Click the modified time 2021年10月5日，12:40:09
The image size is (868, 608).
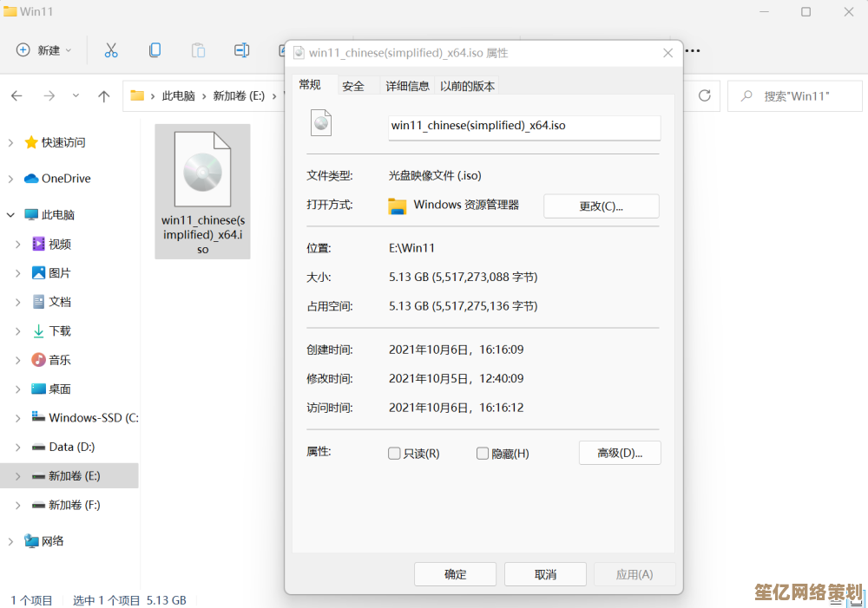[457, 378]
